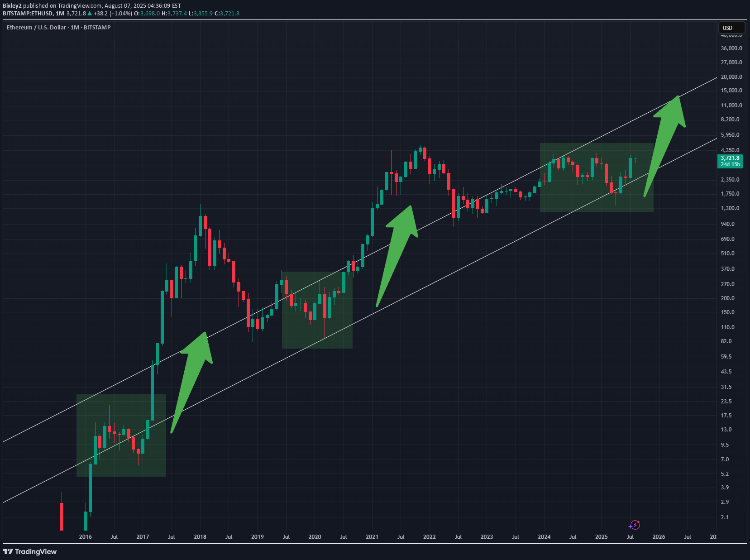Click the purple lightning event icon

pos(635,525)
